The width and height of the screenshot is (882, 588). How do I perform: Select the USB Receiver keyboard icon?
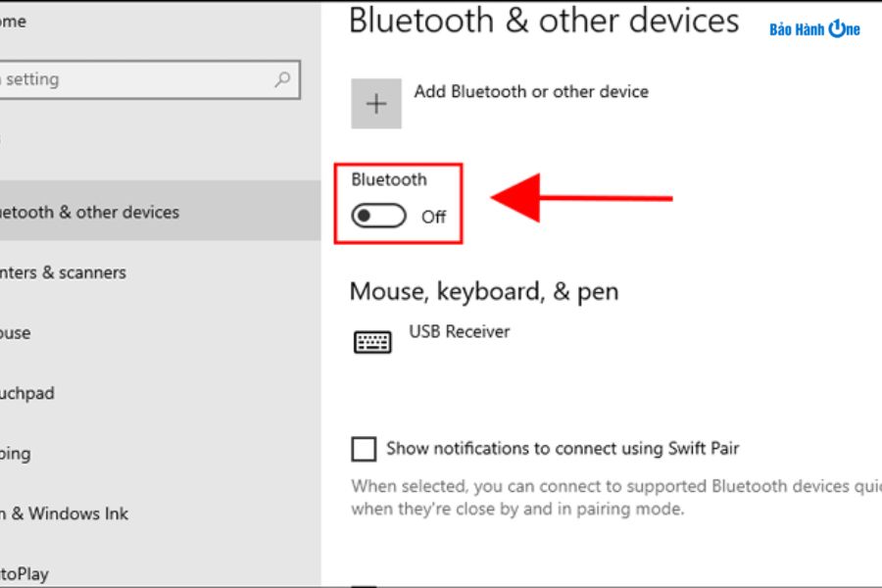click(x=372, y=341)
